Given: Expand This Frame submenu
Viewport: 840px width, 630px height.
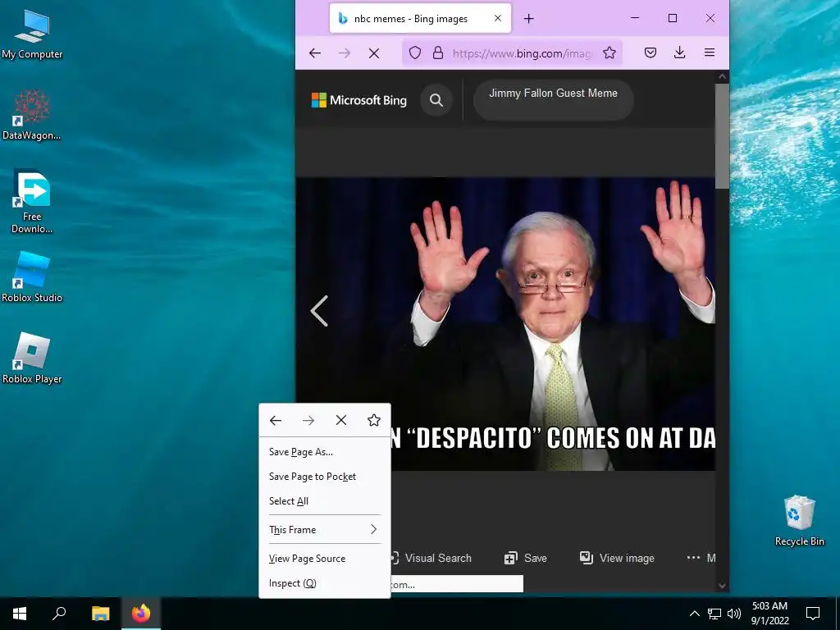Looking at the screenshot, I should click(x=325, y=530).
